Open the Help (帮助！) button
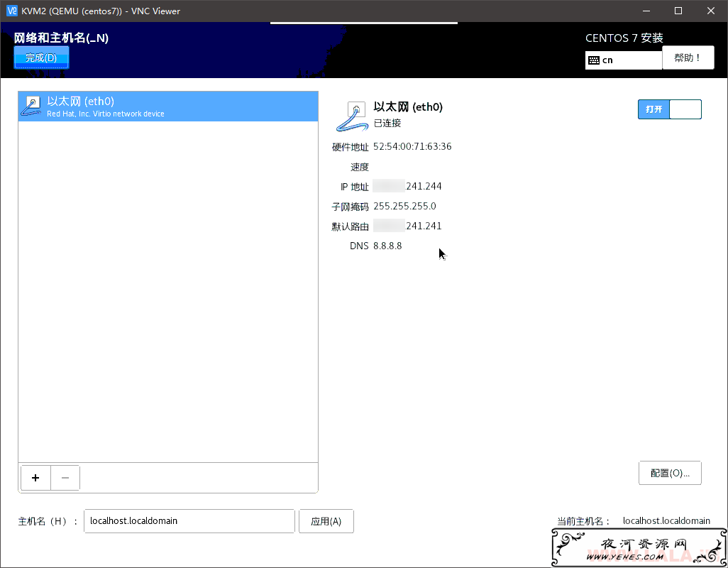Screen dimensions: 728x568 688,58
